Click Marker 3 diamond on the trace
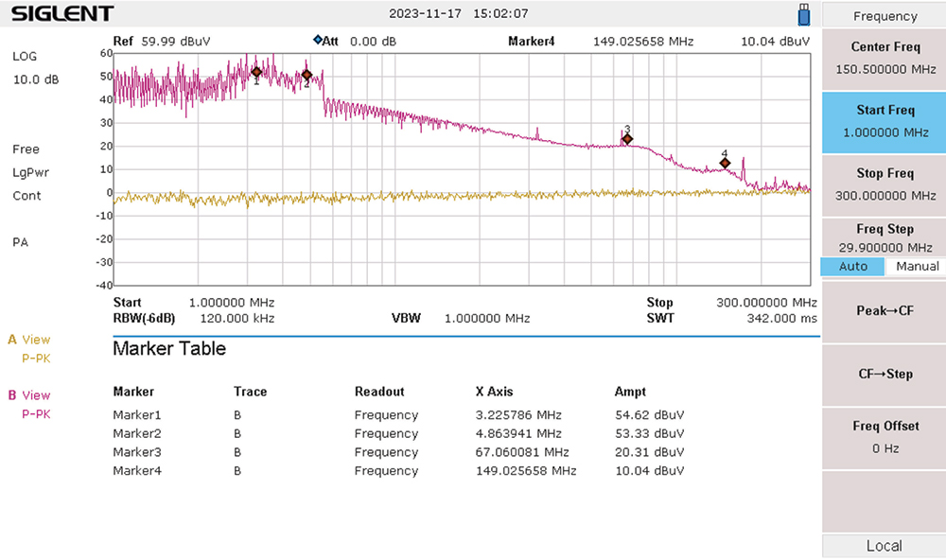 click(626, 138)
